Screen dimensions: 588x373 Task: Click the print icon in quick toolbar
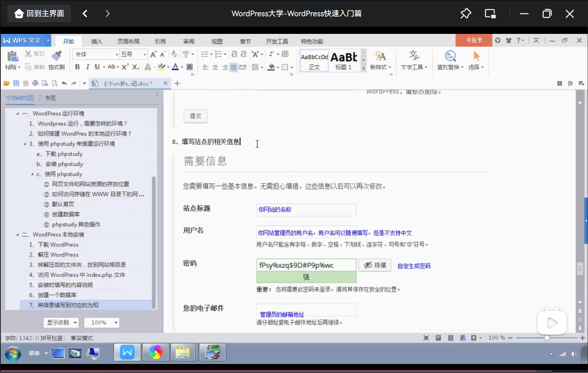35,83
